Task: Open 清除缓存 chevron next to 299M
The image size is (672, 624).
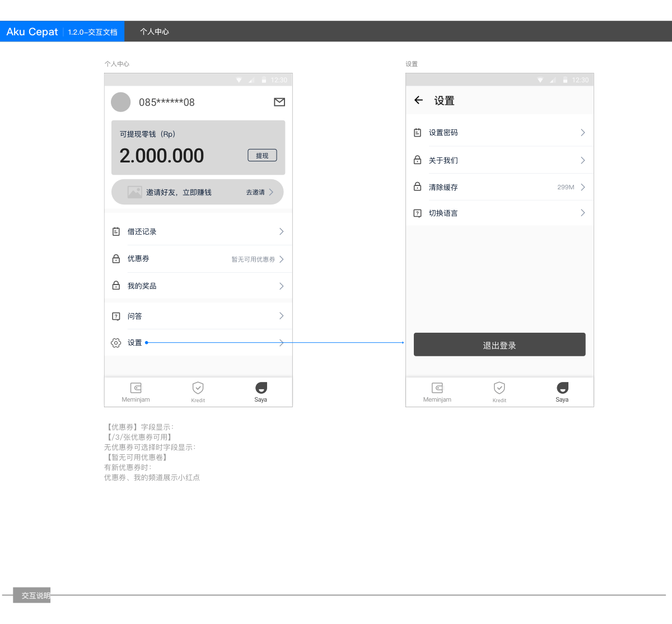Action: point(582,187)
